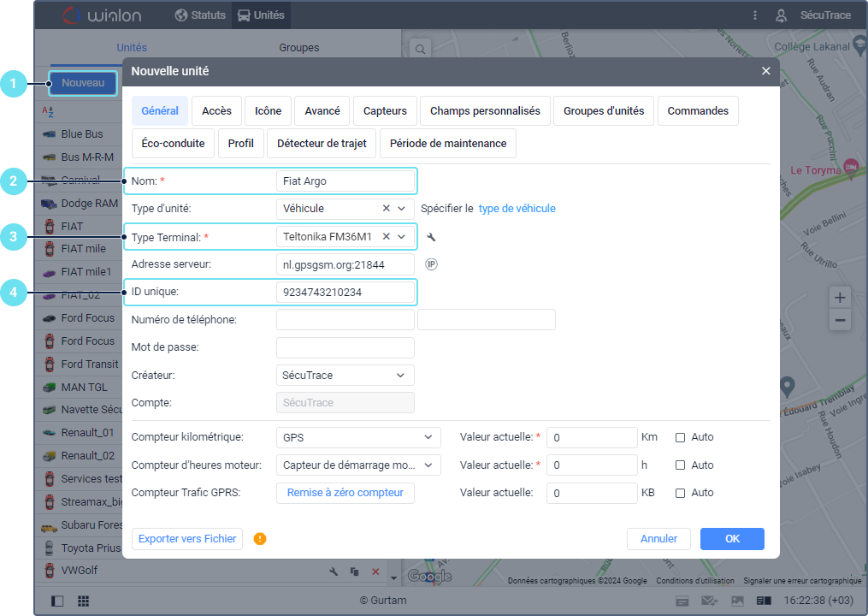Click the Wialon logo in the top bar
Viewport: 868px width, 616px height.
coord(102,15)
